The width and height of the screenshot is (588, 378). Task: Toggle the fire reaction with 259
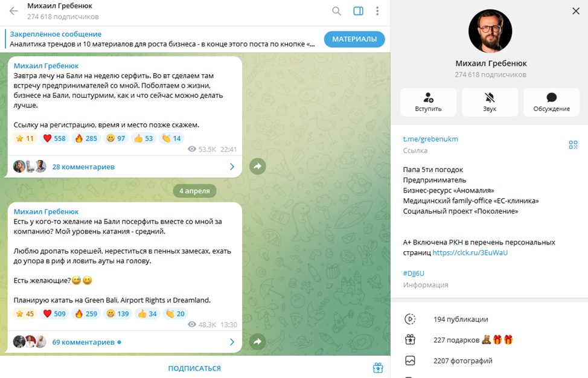[86, 314]
